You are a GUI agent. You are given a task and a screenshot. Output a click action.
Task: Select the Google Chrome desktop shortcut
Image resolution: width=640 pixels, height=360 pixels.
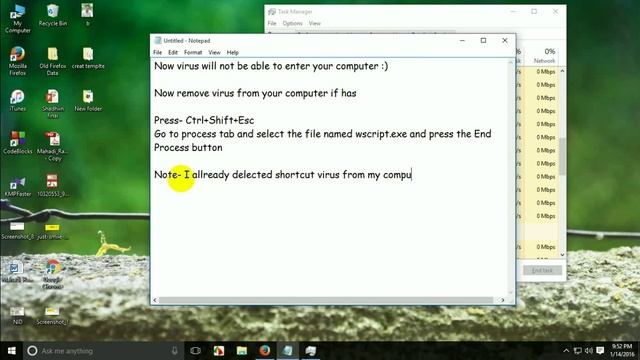(x=53, y=274)
